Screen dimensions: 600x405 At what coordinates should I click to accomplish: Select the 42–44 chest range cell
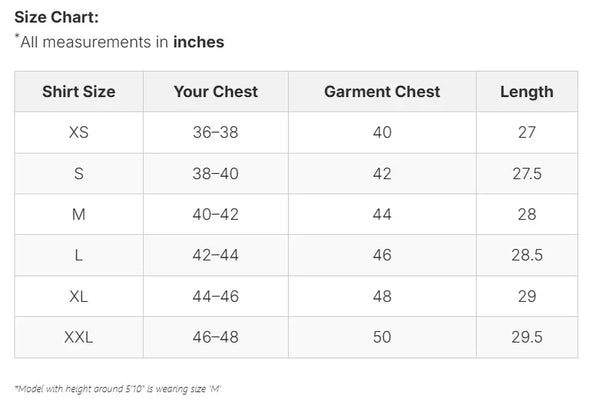pos(215,255)
